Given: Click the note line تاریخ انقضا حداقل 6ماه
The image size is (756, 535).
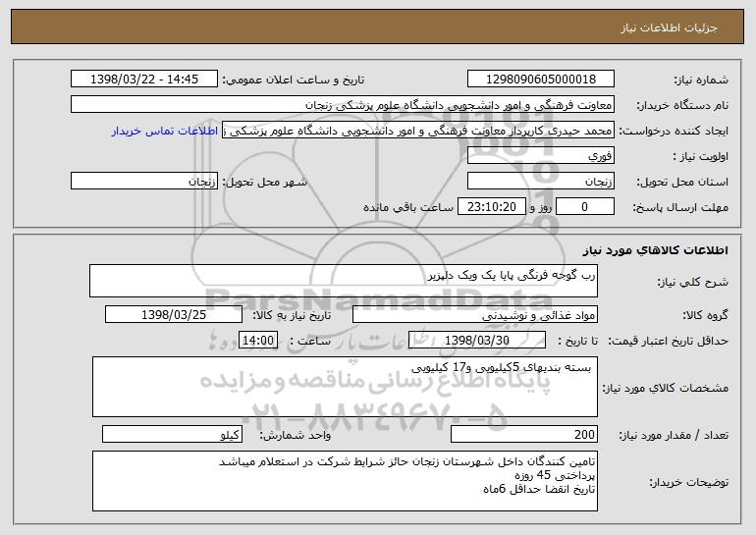Looking at the screenshot, I should point(539,489).
